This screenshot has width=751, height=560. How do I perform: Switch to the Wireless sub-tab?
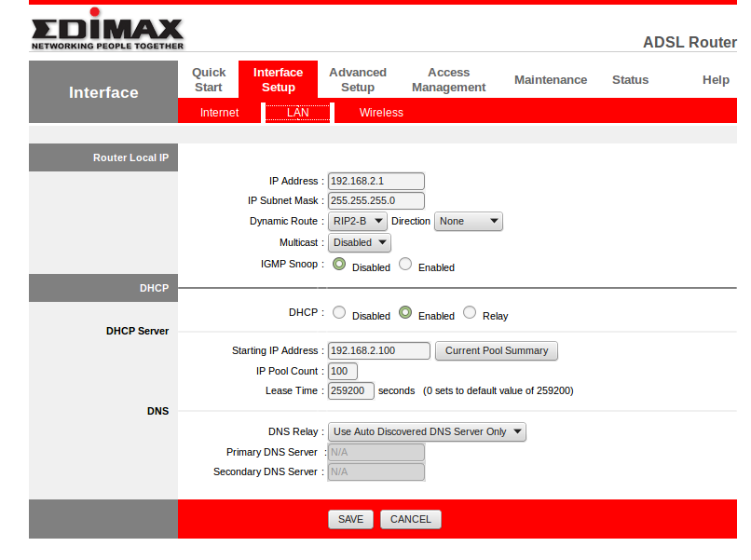381,113
